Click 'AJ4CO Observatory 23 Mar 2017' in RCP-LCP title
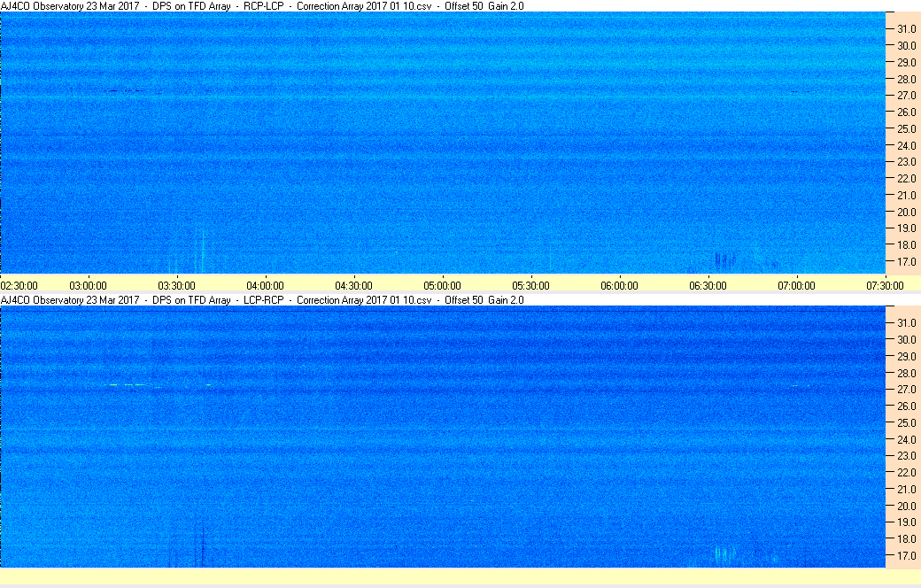 point(71,6)
